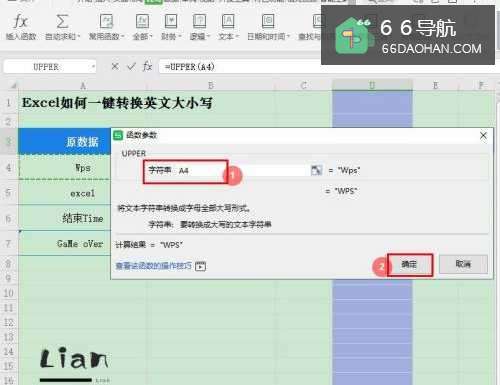Image resolution: width=500 pixels, height=385 pixels.
Task: Open the Common Functions (常用函数) icon
Action: pos(106,21)
